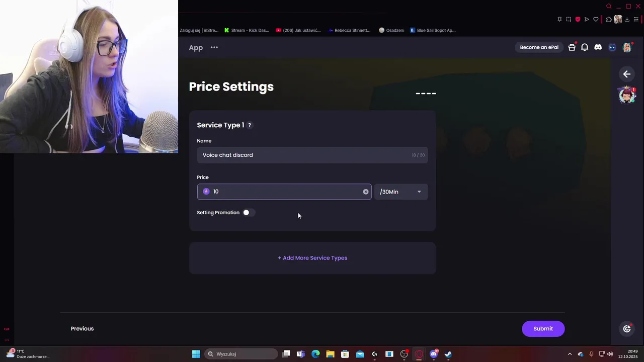Open the support chat icon bottom right
This screenshot has width=644, height=362.
click(627, 328)
